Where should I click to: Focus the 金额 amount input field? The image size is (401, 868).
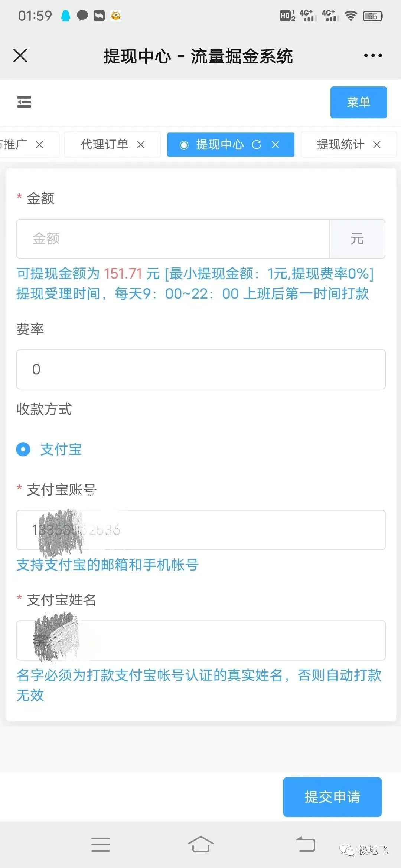click(x=173, y=239)
